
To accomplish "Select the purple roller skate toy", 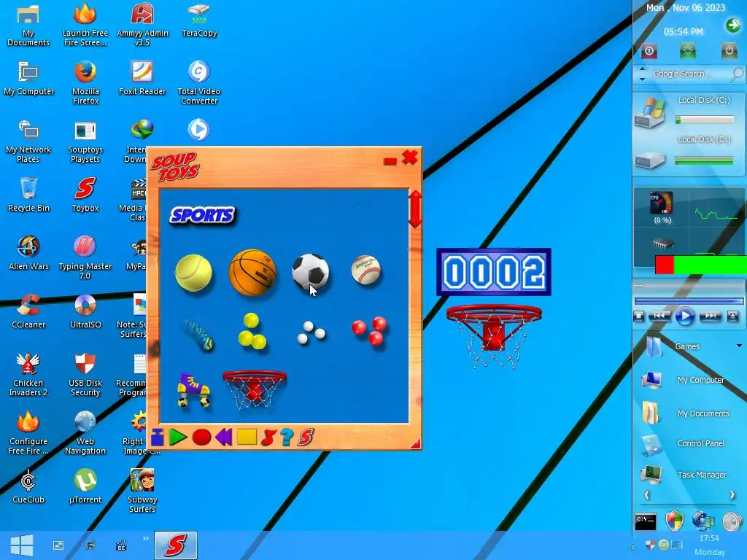I will (193, 389).
